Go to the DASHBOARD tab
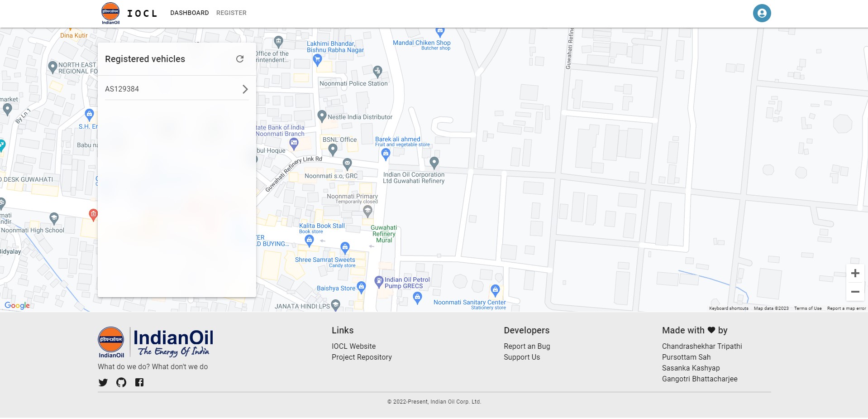The image size is (868, 419). click(x=190, y=13)
